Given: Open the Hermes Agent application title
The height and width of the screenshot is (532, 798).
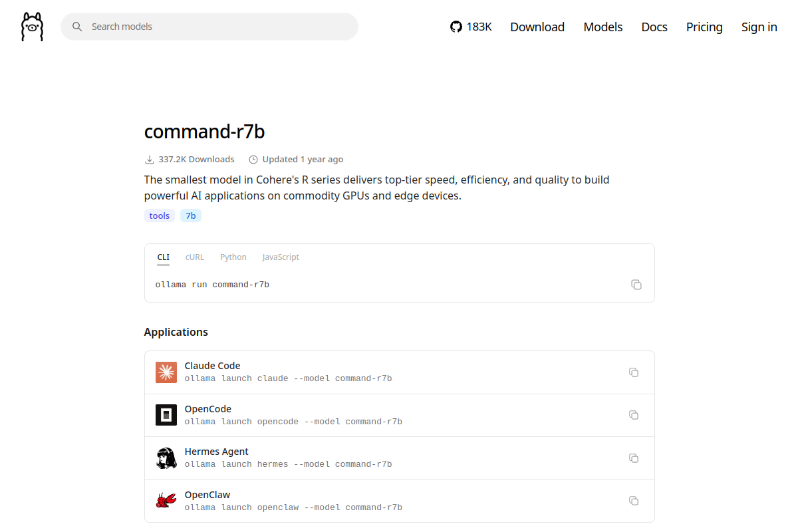Looking at the screenshot, I should (x=217, y=452).
